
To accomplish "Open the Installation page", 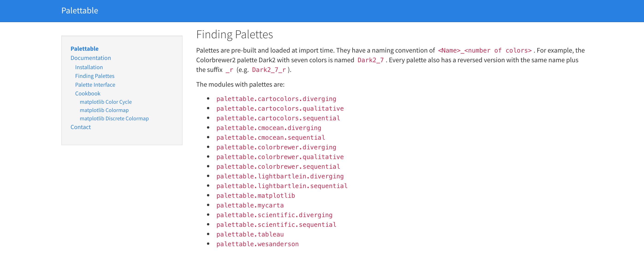I will (x=89, y=67).
